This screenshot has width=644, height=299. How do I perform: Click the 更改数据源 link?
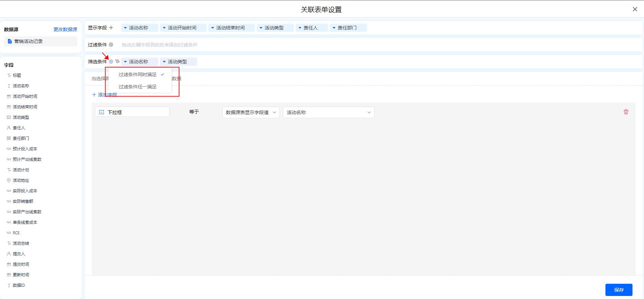(x=65, y=29)
